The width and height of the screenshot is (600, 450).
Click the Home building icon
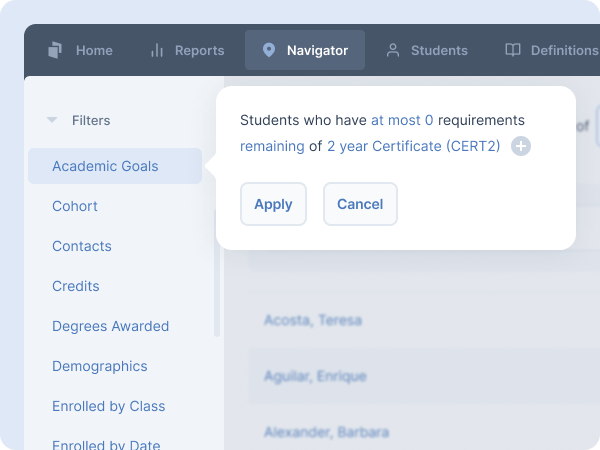(56, 50)
